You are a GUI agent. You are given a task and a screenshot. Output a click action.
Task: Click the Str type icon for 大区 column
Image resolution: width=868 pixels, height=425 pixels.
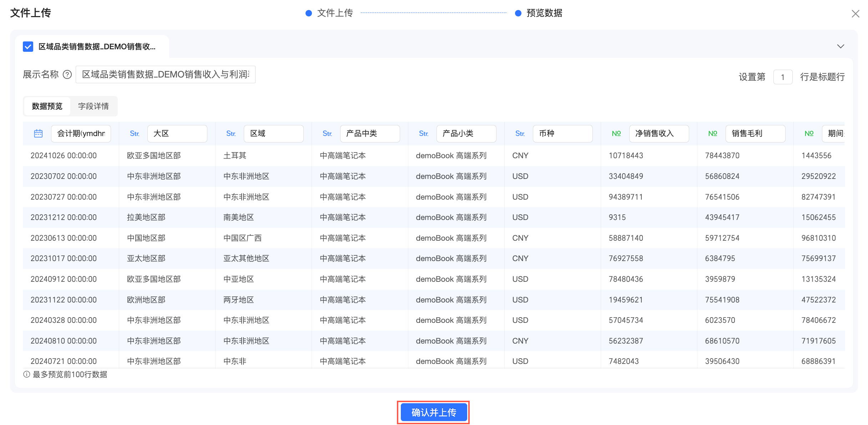(x=135, y=134)
